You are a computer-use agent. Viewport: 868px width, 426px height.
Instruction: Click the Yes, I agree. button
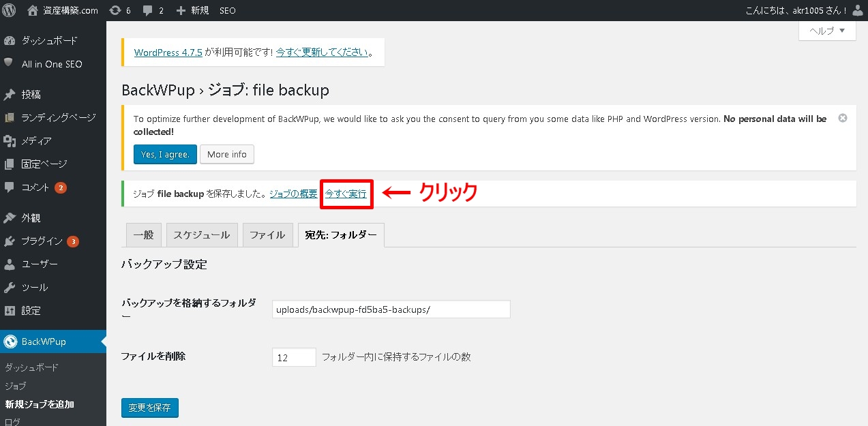coord(166,154)
